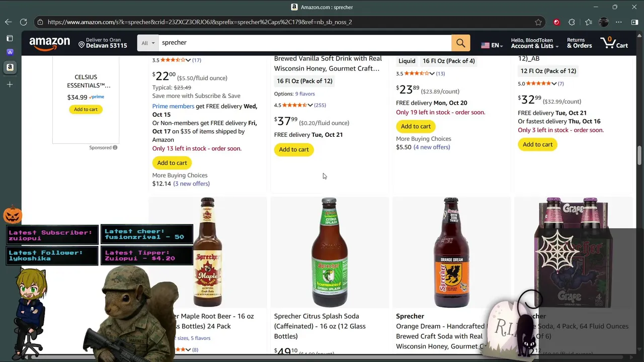Open Prime members link

[173, 106]
